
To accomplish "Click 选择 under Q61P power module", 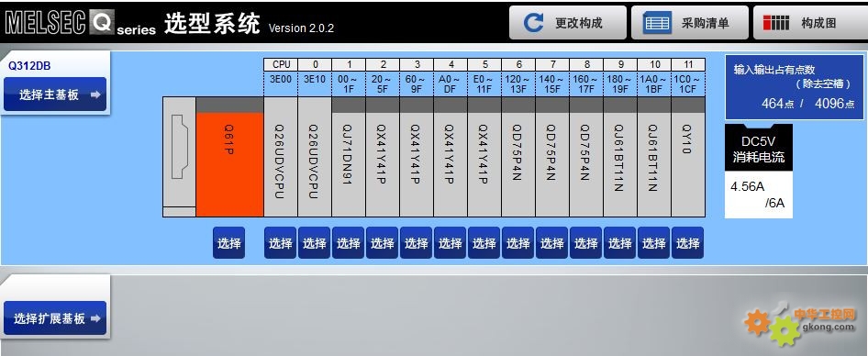I will 229,242.
